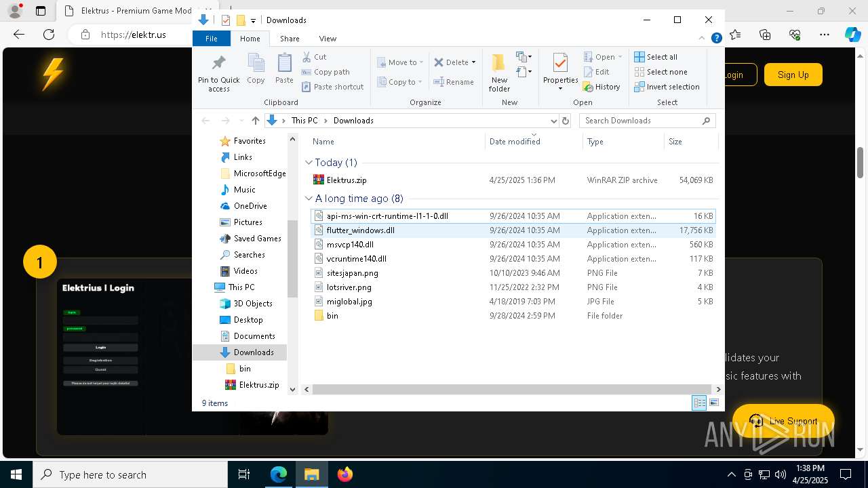Switch to Large icons view icon

tap(714, 403)
